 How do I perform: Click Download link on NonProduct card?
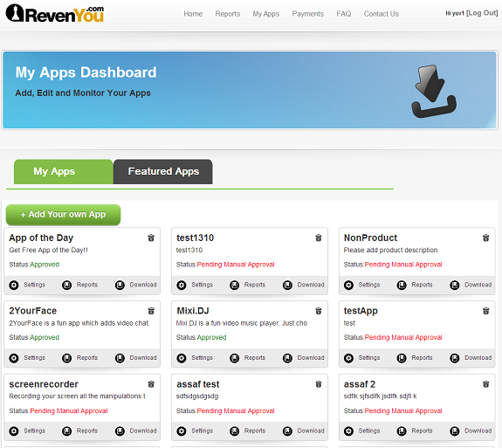(x=478, y=285)
